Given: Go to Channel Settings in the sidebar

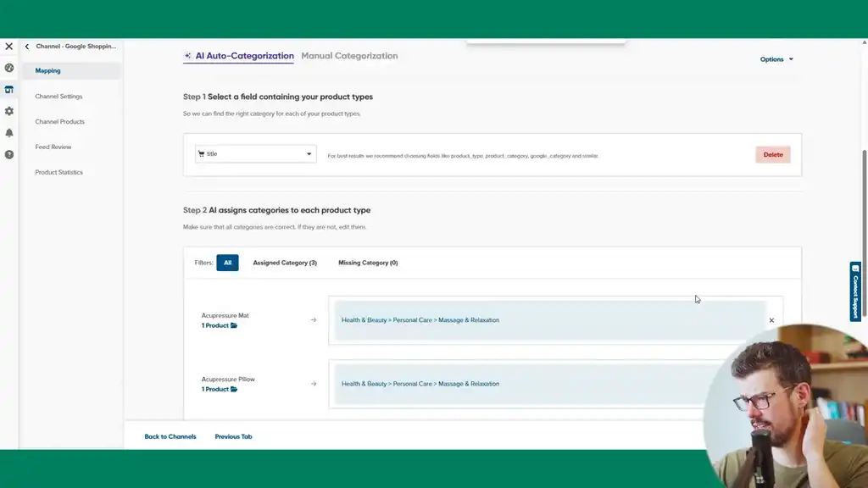Looking at the screenshot, I should click(x=58, y=97).
